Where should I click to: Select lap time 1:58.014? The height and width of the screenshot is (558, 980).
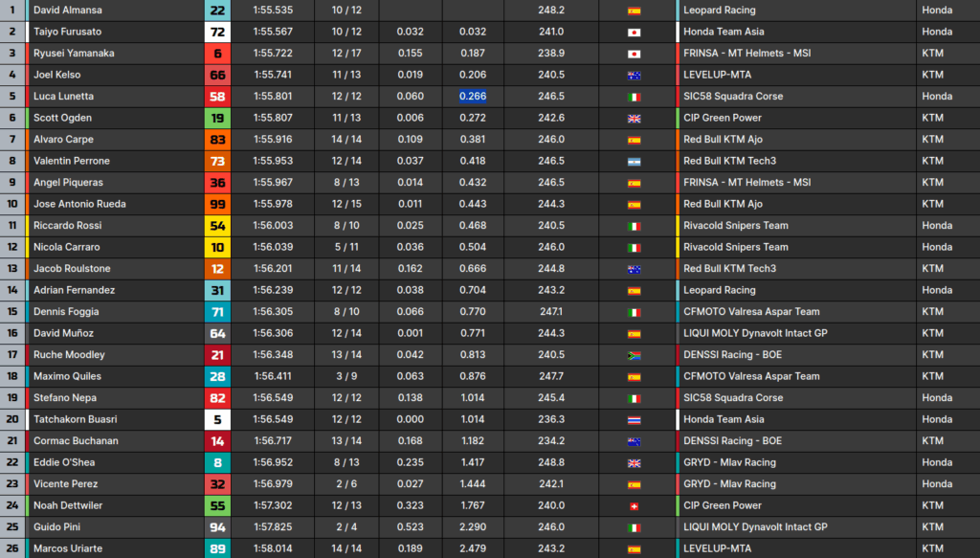(x=273, y=548)
